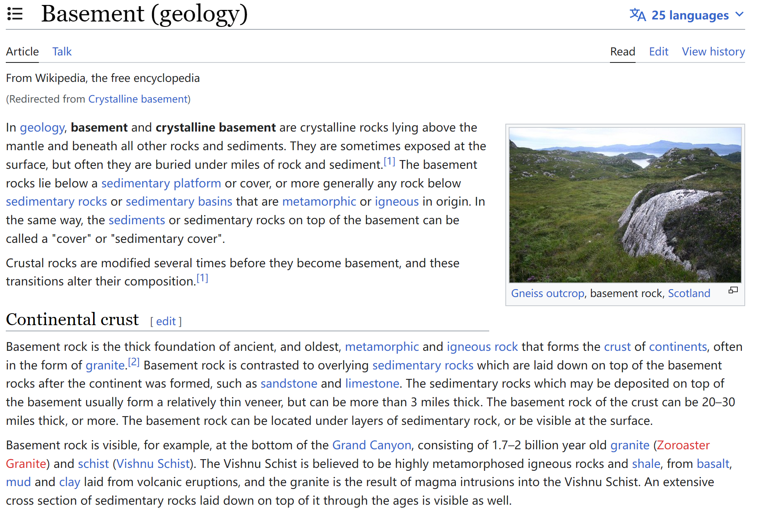758x532 pixels.
Task: Open the Edit tab
Action: click(x=658, y=52)
